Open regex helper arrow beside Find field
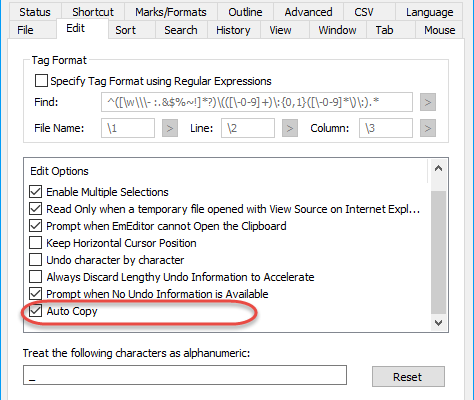 [428, 102]
